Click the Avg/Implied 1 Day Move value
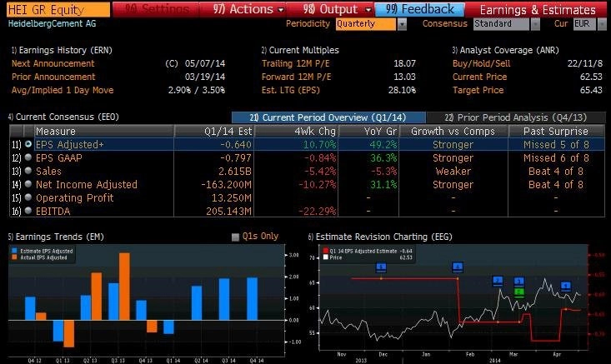Viewport: 611px width, 364px height. point(197,90)
